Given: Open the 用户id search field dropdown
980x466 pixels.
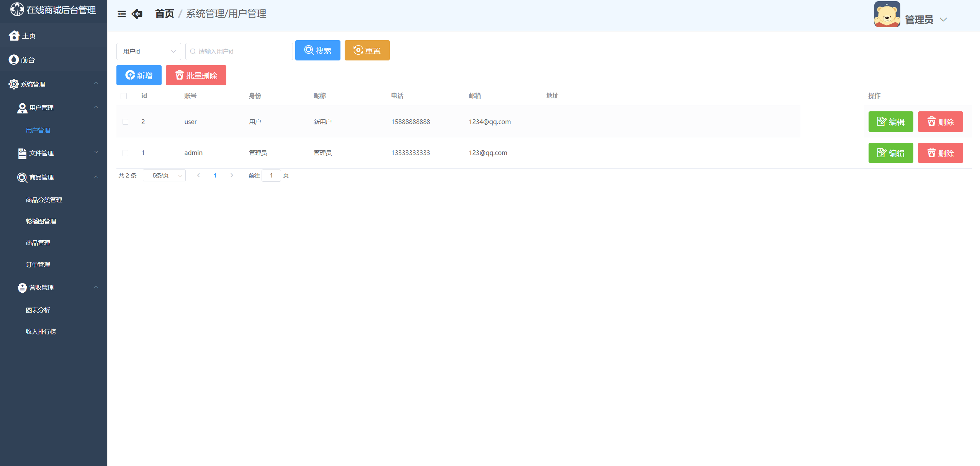Looking at the screenshot, I should tap(149, 51).
